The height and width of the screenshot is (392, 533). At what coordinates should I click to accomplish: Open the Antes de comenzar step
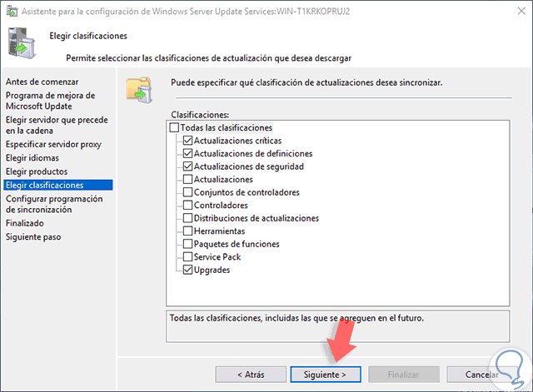(x=42, y=82)
